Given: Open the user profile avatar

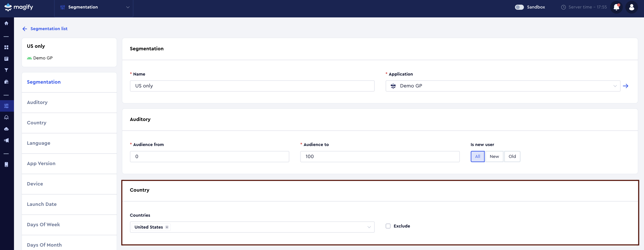Looking at the screenshot, I should tap(632, 7).
